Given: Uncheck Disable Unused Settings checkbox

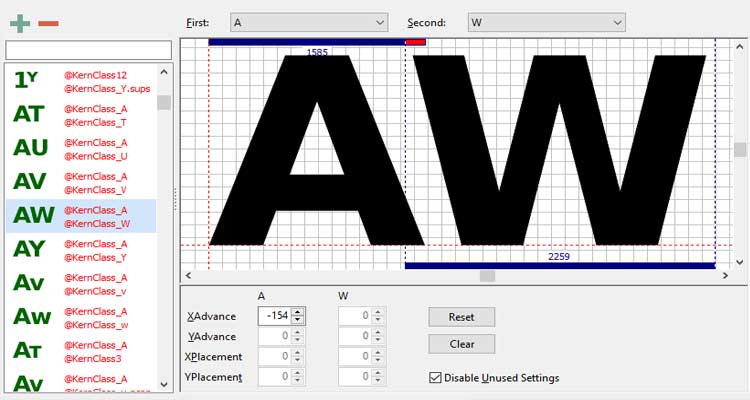Looking at the screenshot, I should (435, 378).
